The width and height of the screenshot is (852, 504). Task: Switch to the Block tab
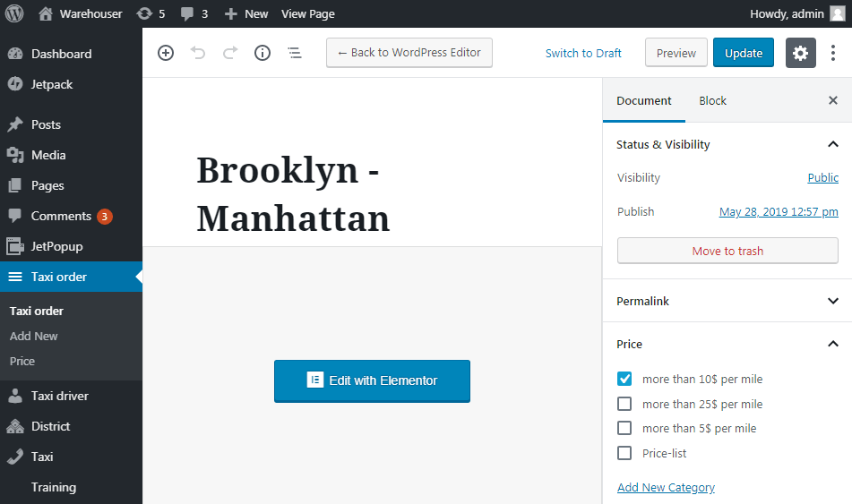712,100
